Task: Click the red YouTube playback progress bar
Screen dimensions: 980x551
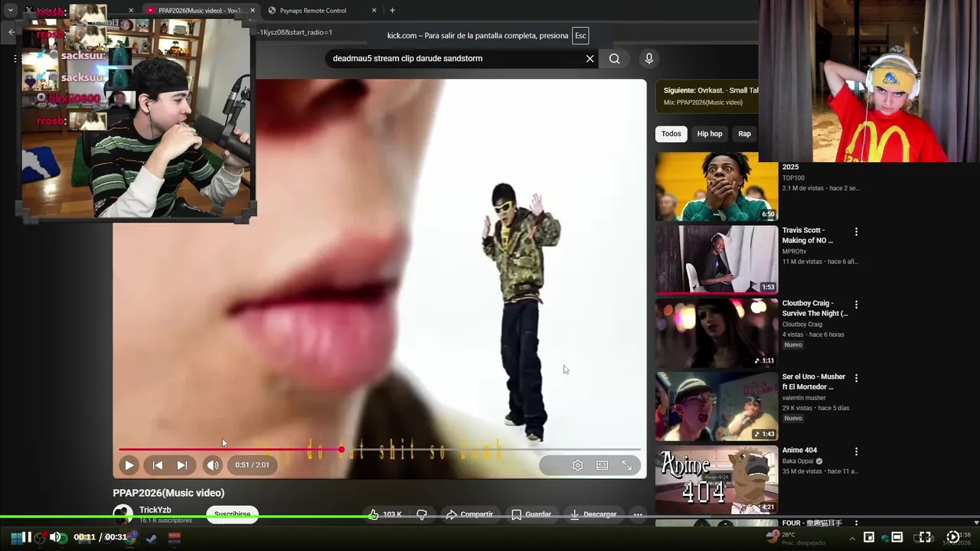Action: click(380, 449)
